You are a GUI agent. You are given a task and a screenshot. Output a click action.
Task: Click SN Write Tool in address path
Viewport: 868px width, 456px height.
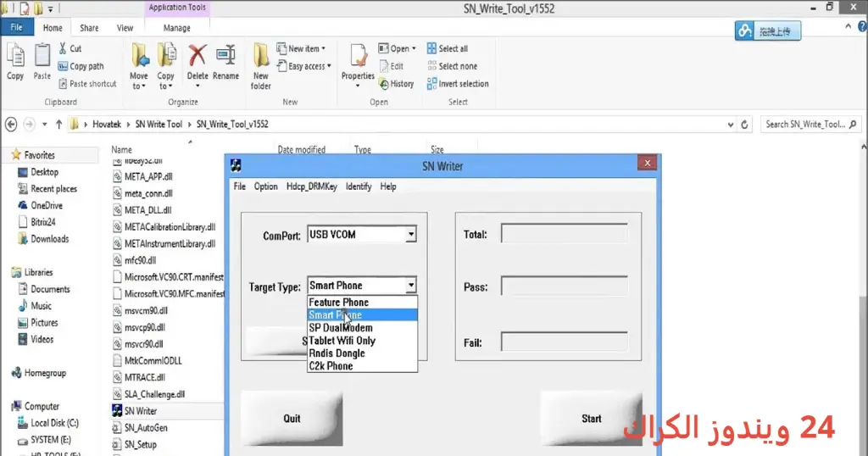point(159,125)
